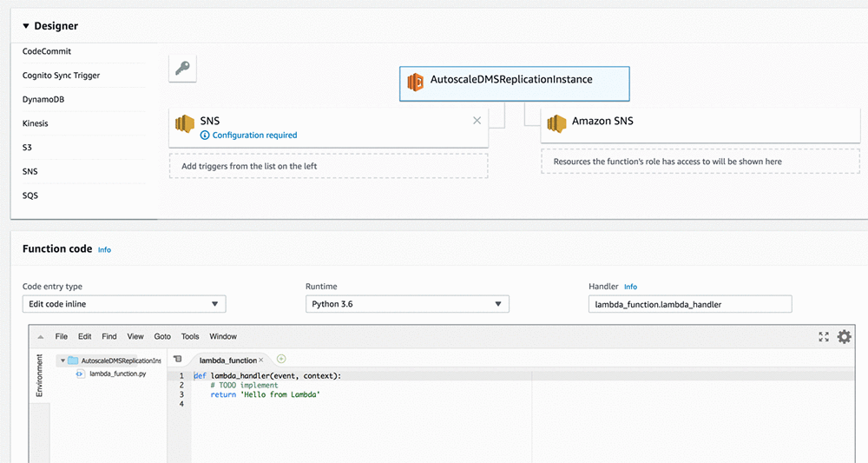Select the AutoscaleDMSReplicationInstance function box

point(514,83)
